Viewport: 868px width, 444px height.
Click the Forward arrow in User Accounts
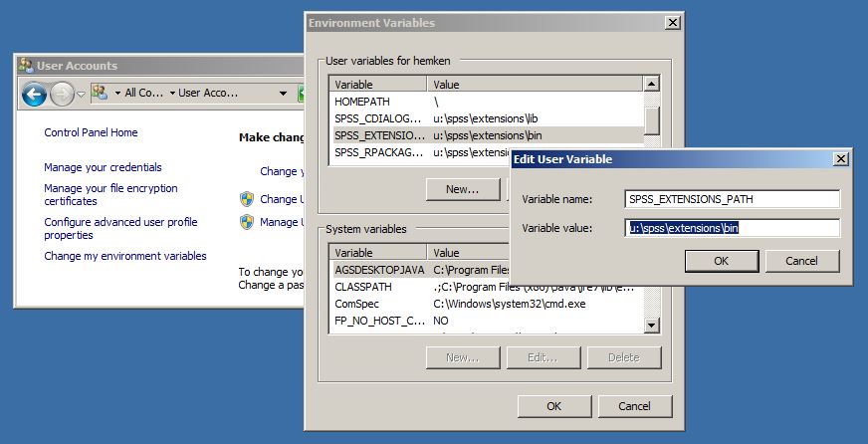[62, 95]
